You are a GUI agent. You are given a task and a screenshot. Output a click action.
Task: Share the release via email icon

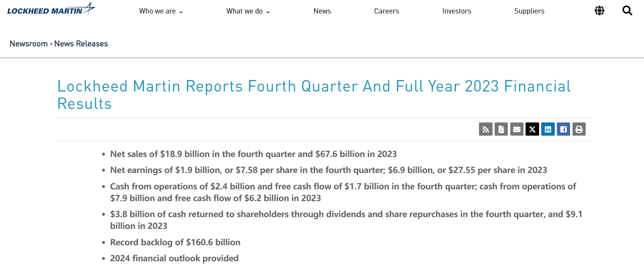[x=517, y=129]
